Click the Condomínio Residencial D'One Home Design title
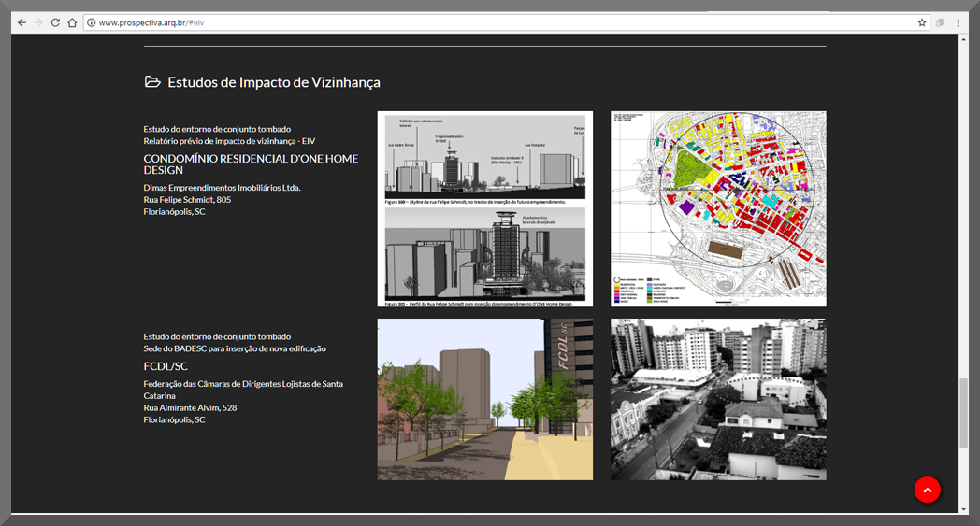Viewport: 980px width, 526px height. point(251,164)
